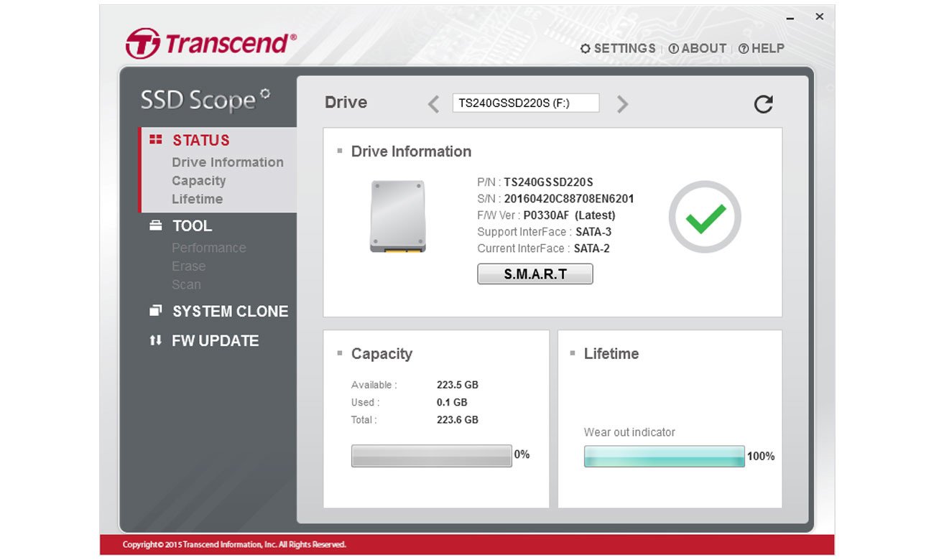Click the SYSTEM CLONE copy icon

tap(156, 311)
